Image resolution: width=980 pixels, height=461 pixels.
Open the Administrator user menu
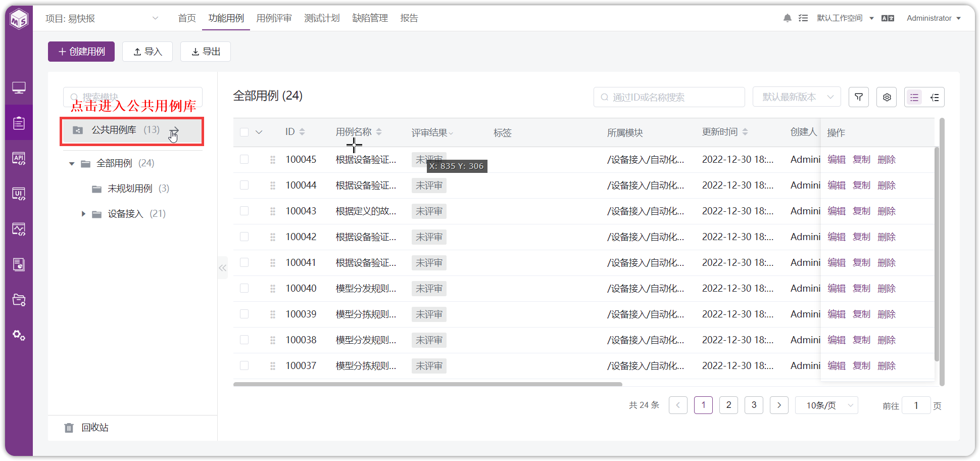coord(934,18)
